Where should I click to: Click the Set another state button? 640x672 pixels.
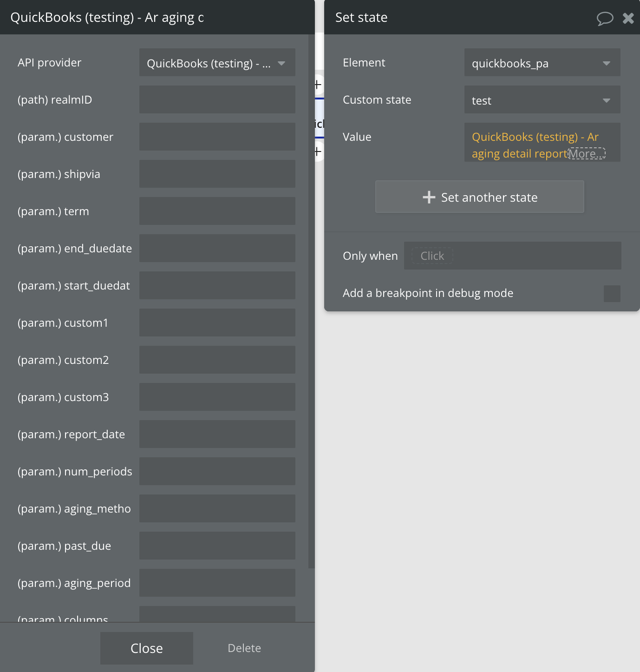pos(480,197)
